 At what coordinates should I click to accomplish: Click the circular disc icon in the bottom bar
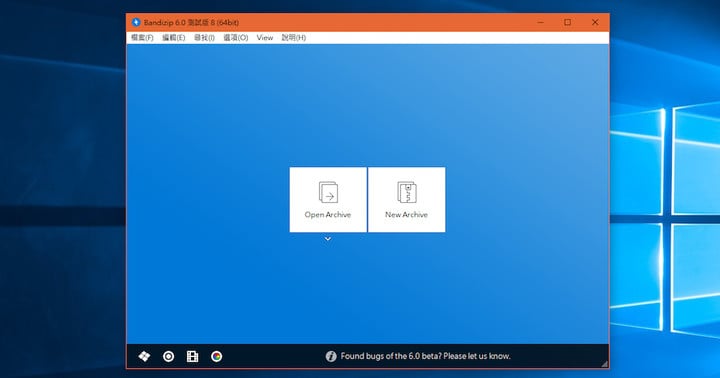tap(169, 356)
